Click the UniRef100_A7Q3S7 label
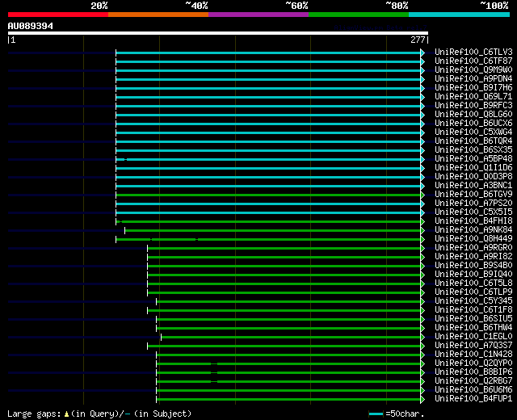 pyautogui.click(x=473, y=346)
